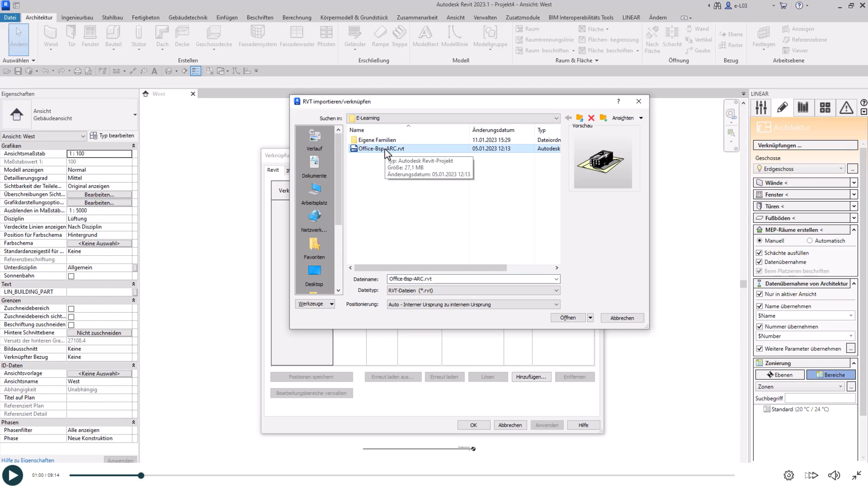The height and width of the screenshot is (488, 868).
Task: Switch to the LINEAR ribbon tab
Action: 631,17
